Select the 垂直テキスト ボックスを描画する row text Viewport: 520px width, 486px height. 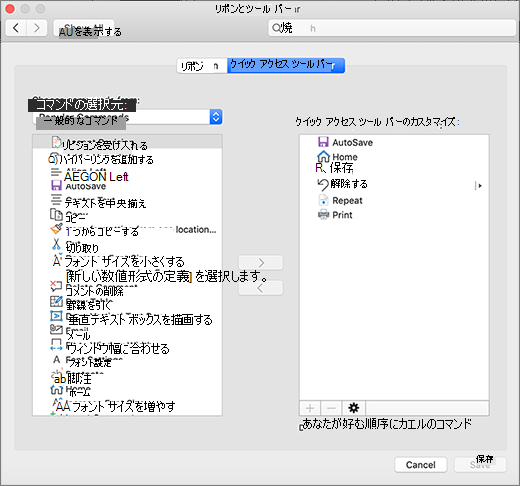coord(140,319)
